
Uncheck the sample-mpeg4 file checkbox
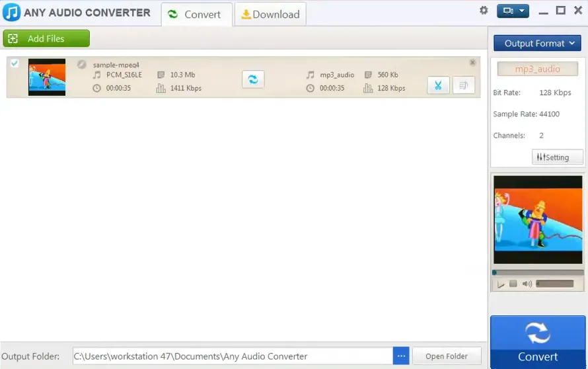(15, 63)
